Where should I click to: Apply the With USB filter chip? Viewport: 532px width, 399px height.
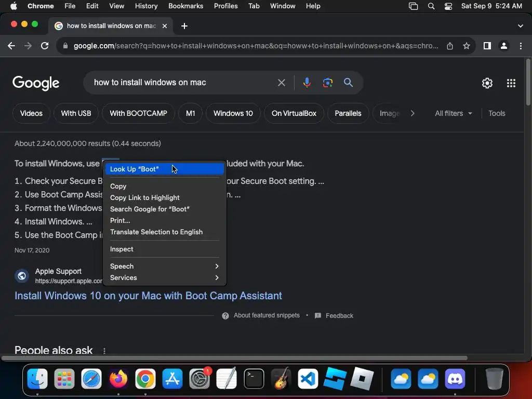pos(76,113)
